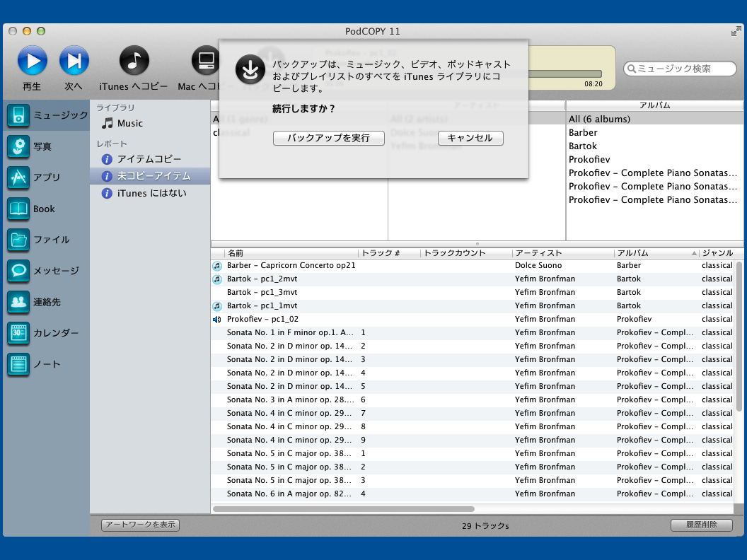Select Bartok in the album list
This screenshot has width=747, height=560.
click(655, 146)
